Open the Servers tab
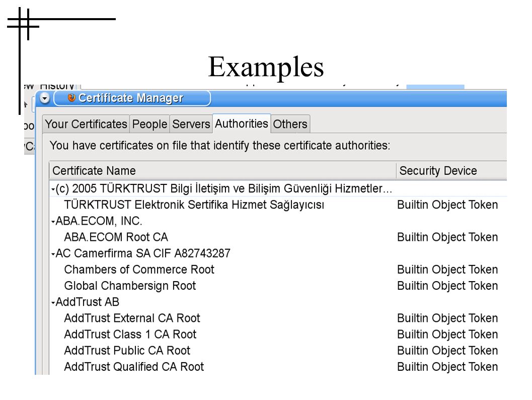Viewport: 532px width, 400px height. (191, 124)
